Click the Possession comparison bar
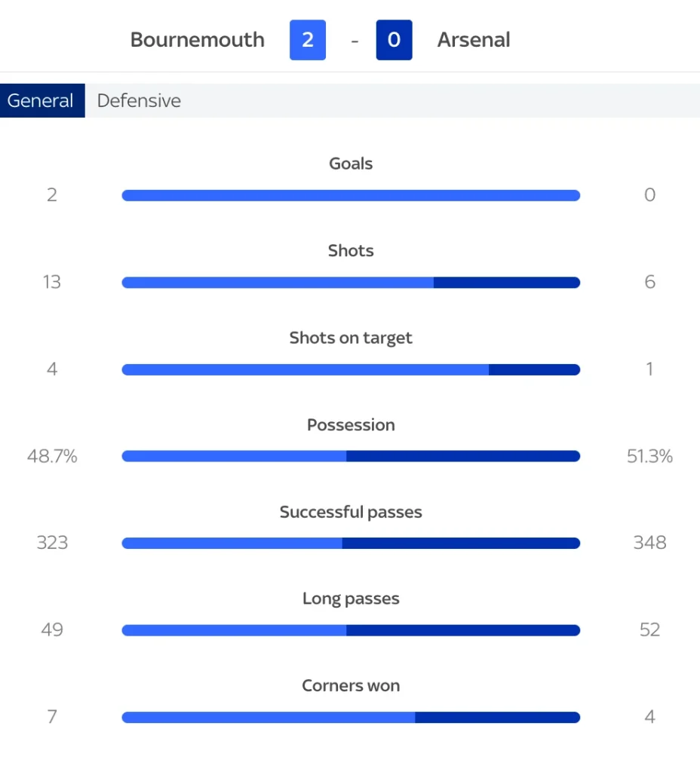The width and height of the screenshot is (700, 772). [351, 456]
